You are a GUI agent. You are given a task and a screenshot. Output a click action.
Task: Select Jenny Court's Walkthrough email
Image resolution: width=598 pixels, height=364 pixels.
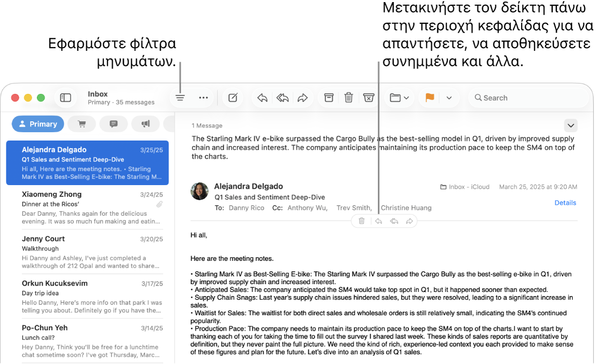click(88, 251)
